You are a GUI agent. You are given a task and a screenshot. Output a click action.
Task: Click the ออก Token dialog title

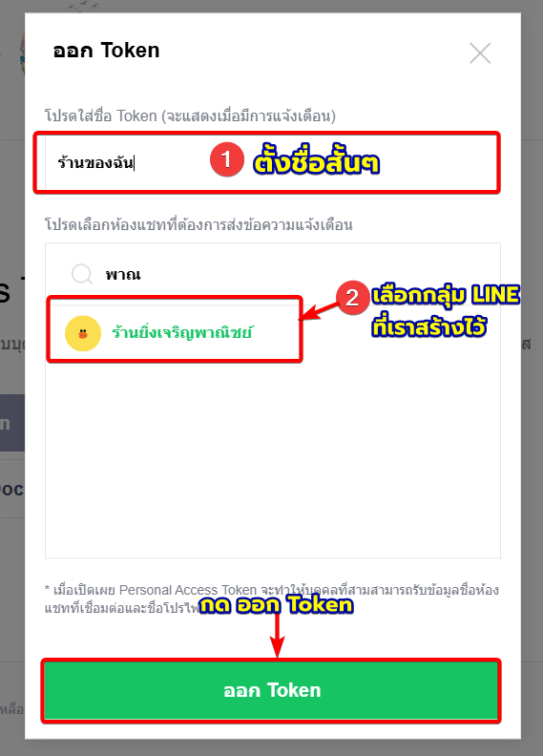pos(106,51)
